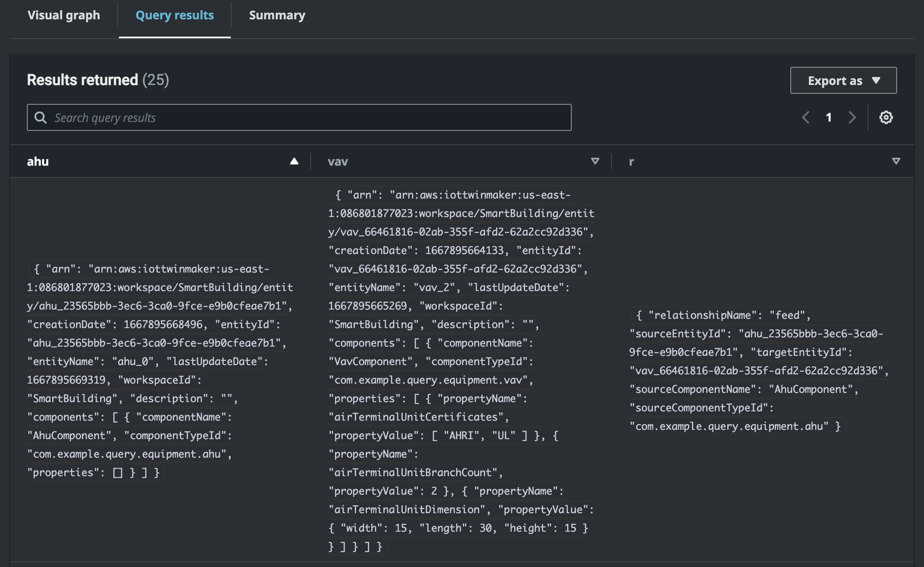Click the Export as dropdown button
This screenshot has height=567, width=924.
click(843, 80)
